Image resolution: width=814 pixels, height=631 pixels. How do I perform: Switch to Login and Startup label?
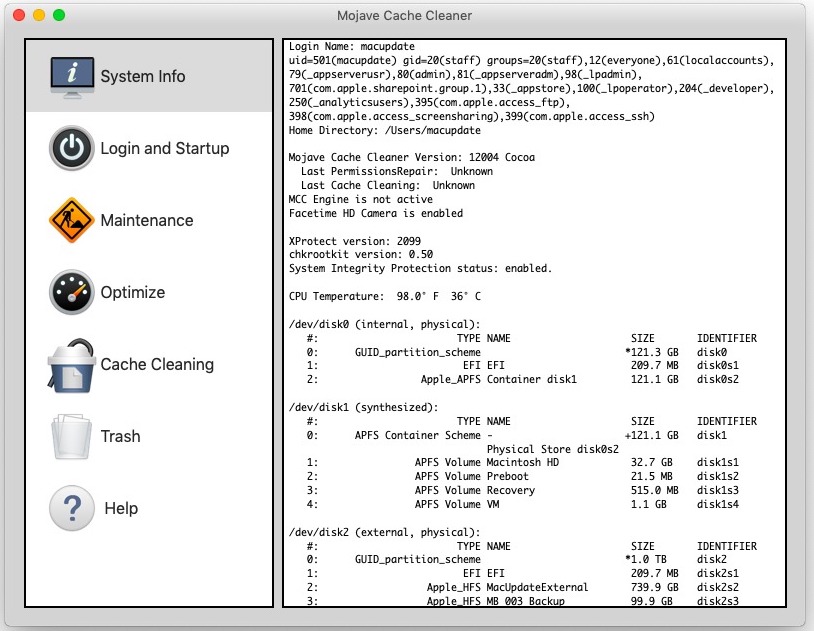point(165,149)
